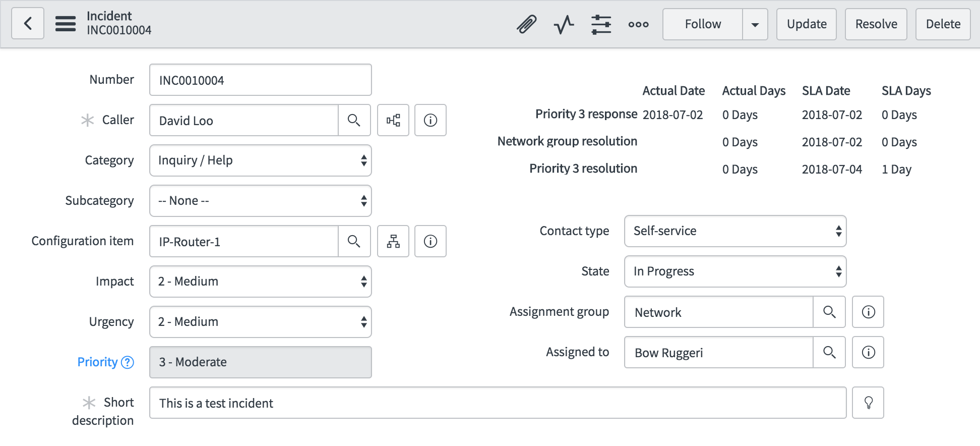Open the more options ellipsis menu
Image resolution: width=980 pixels, height=446 pixels.
click(x=639, y=24)
